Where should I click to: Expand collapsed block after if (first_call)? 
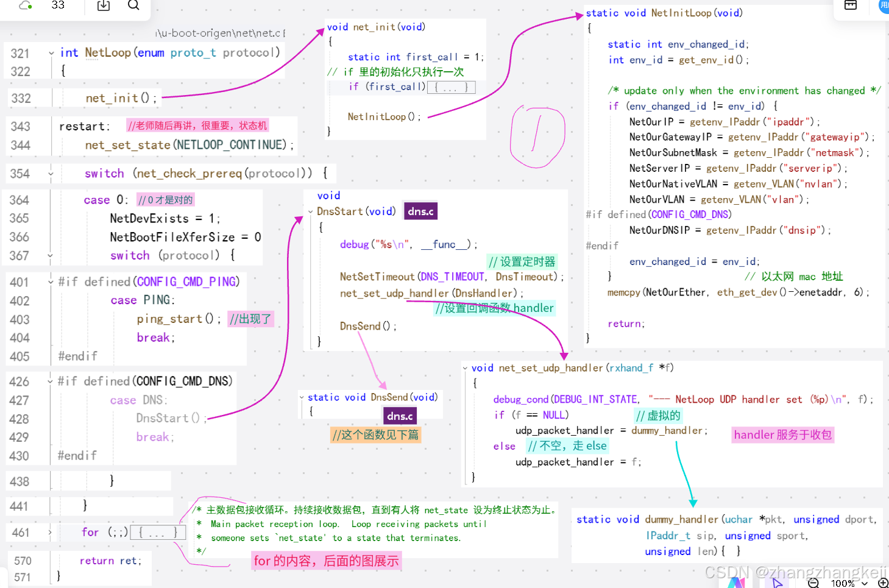(451, 87)
